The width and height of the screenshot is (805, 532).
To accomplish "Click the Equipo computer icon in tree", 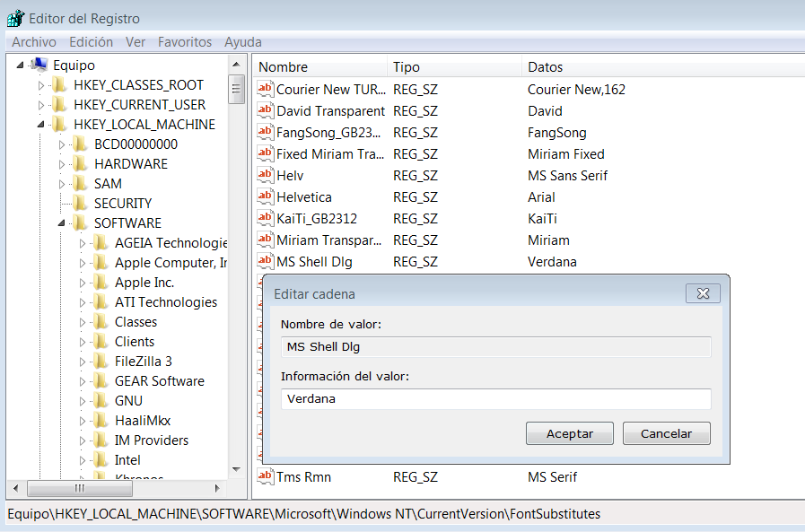I will point(39,65).
